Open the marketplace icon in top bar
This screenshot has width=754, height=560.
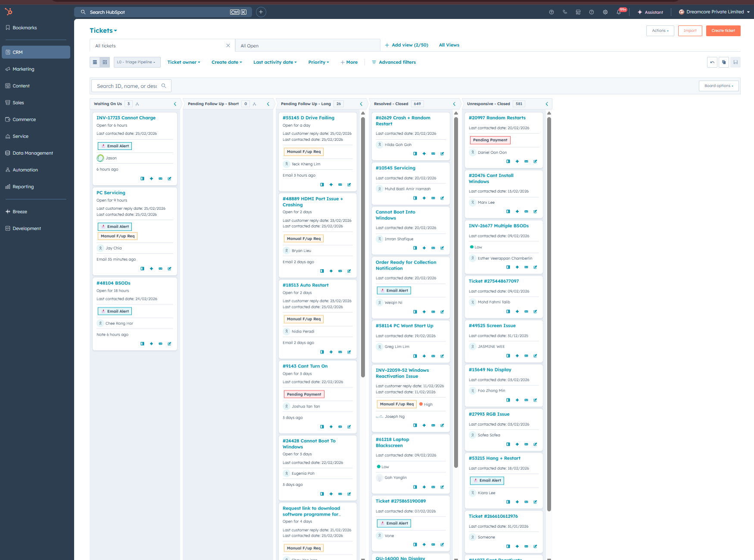pyautogui.click(x=578, y=12)
